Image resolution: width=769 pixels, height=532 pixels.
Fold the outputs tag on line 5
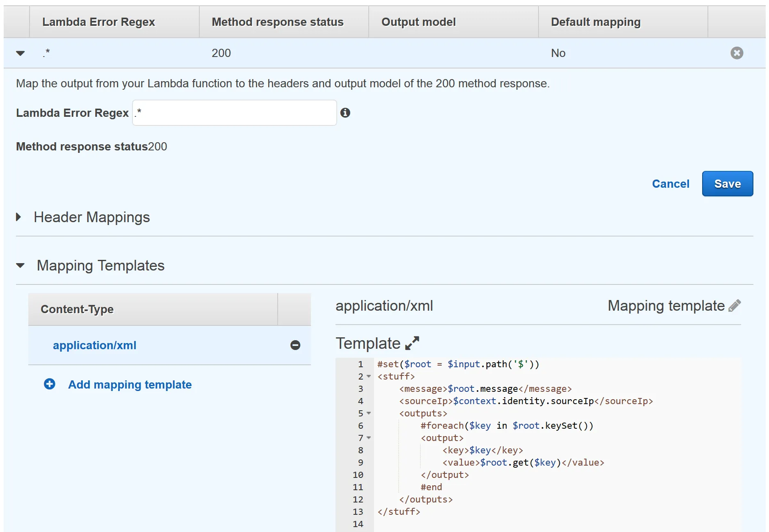(x=369, y=413)
